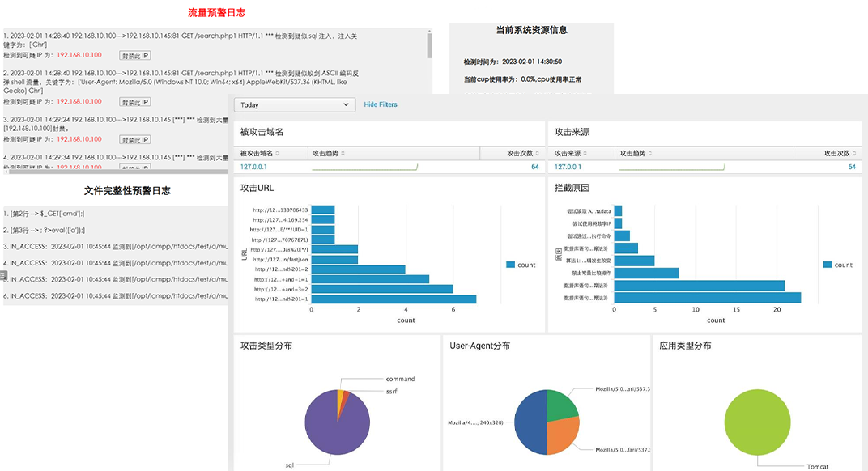Click the 封禁此 IP button for log entry 2
868x471 pixels.
point(135,103)
